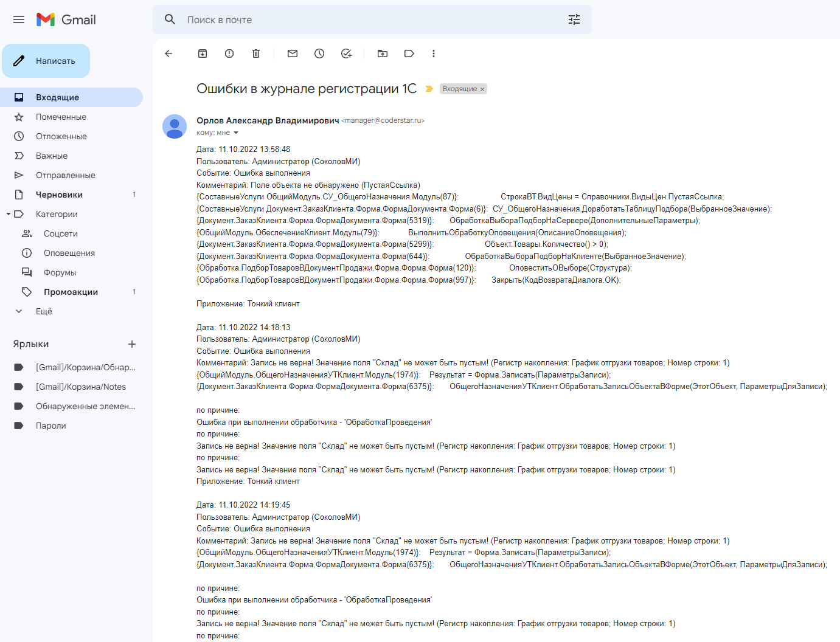Click the Ярлыки section heading
This screenshot has width=840, height=642.
[31, 344]
